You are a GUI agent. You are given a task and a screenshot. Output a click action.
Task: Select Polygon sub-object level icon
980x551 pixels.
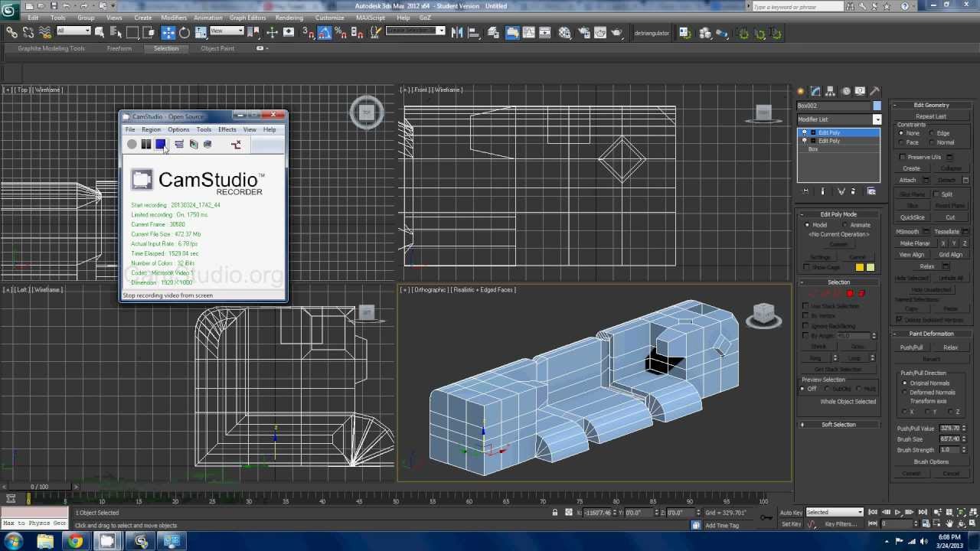pyautogui.click(x=850, y=293)
